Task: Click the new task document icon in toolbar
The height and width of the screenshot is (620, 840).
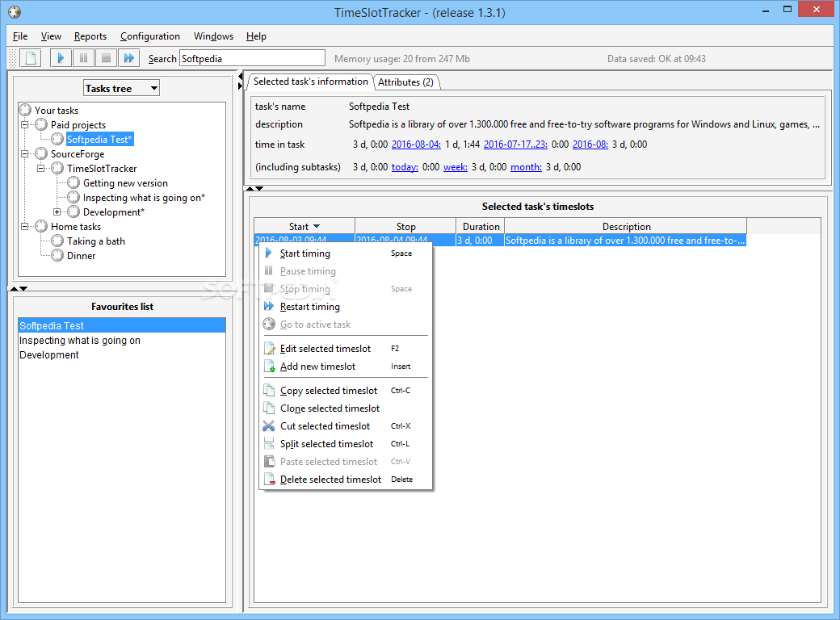Action: 31,58
